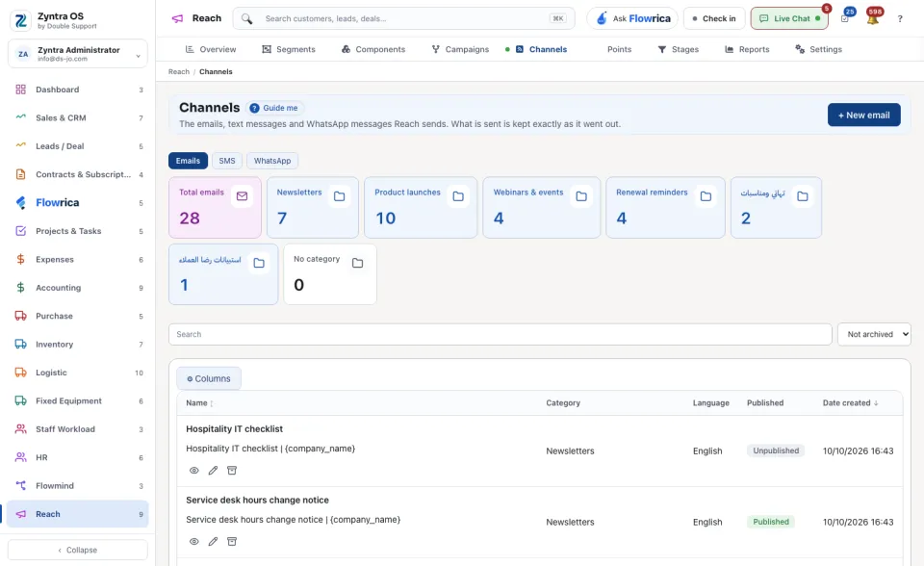Preview Service desk hours notice eye icon
This screenshot has height=566, width=924.
[x=193, y=541]
